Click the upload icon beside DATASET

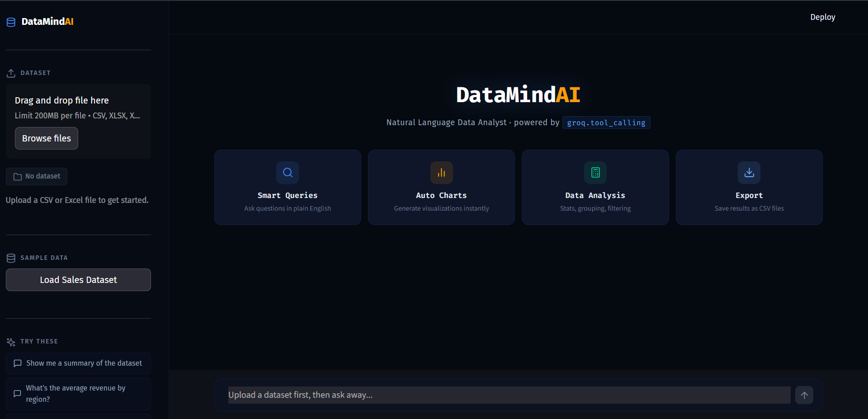pos(11,73)
